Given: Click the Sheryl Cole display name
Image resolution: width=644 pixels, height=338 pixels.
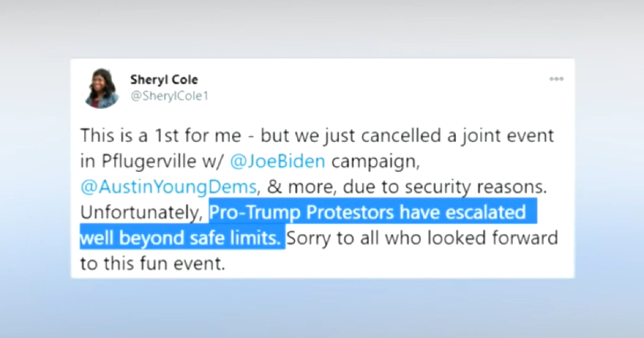Looking at the screenshot, I should click(x=164, y=79).
